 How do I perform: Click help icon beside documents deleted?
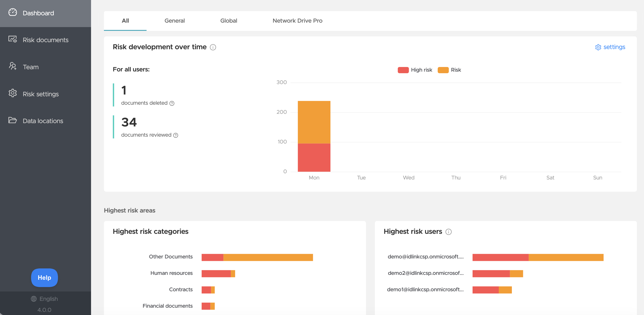pyautogui.click(x=172, y=103)
